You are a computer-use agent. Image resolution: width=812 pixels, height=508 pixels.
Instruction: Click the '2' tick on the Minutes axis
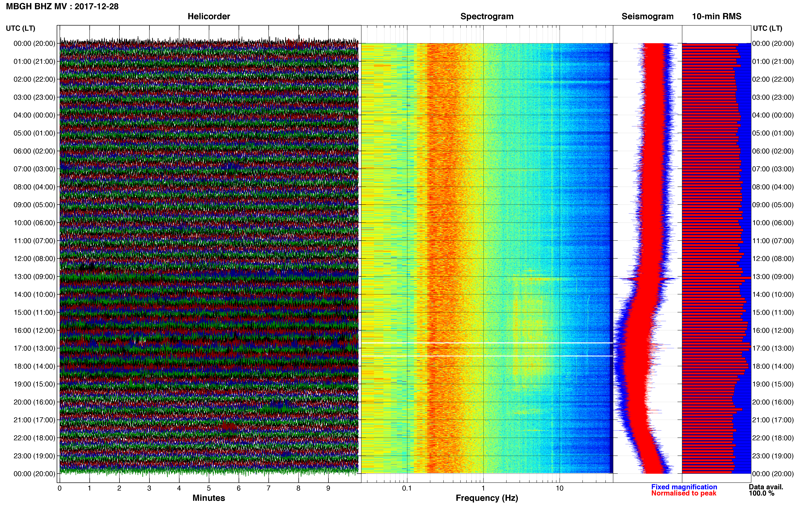(x=119, y=488)
